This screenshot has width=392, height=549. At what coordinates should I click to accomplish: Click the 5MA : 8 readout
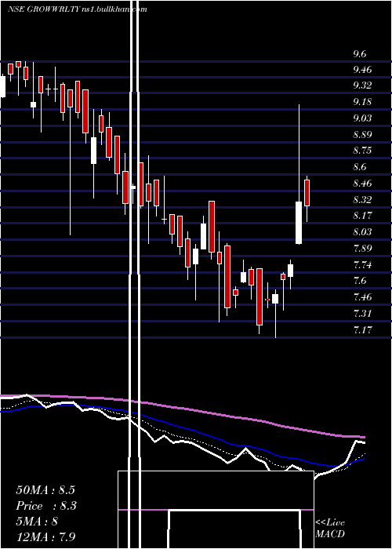coord(37,522)
